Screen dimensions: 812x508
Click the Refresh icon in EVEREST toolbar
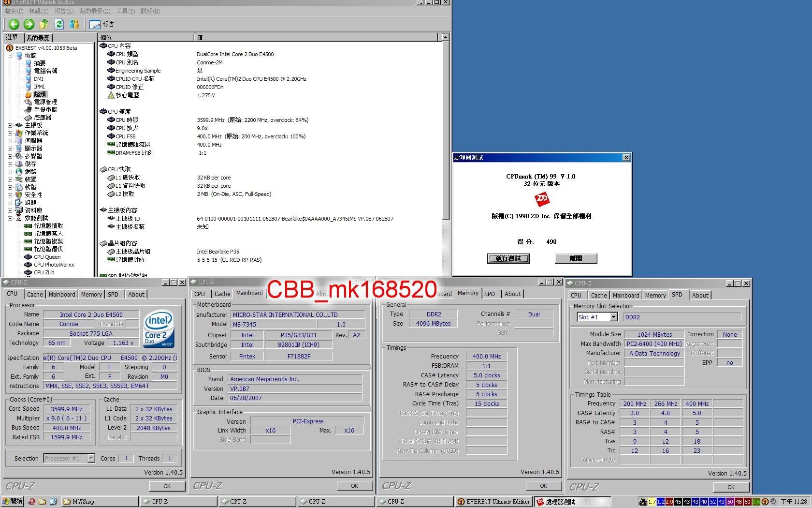coord(59,24)
